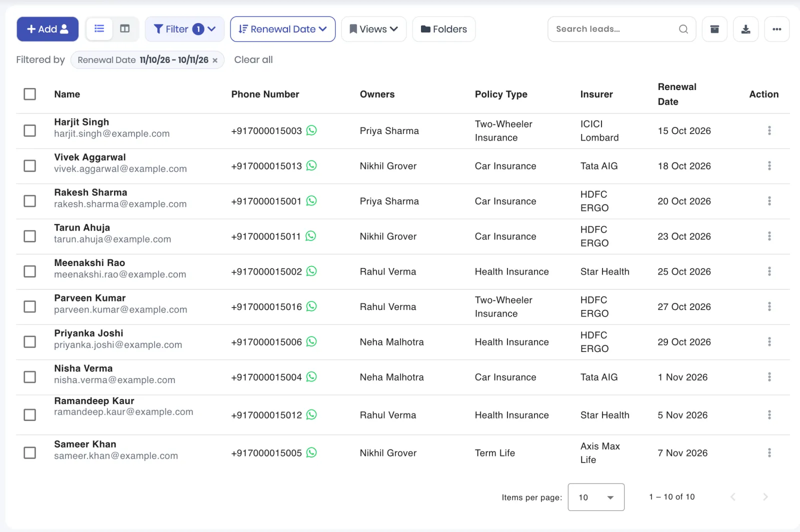Open WhatsApp icon for Vivek Aggarwal

point(311,165)
